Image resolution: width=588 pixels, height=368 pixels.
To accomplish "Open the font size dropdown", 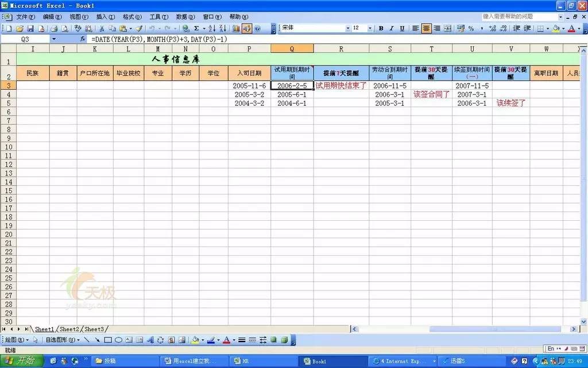I will coord(370,28).
